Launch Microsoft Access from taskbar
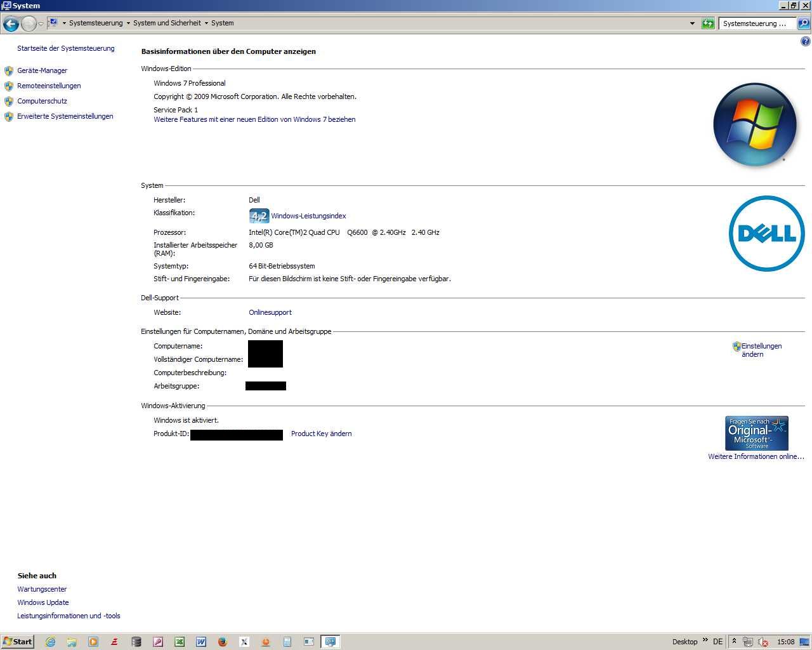The image size is (812, 650). 158,642
